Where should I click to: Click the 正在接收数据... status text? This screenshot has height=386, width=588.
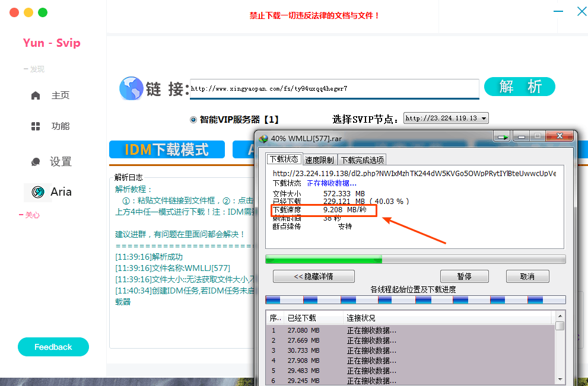click(332, 183)
